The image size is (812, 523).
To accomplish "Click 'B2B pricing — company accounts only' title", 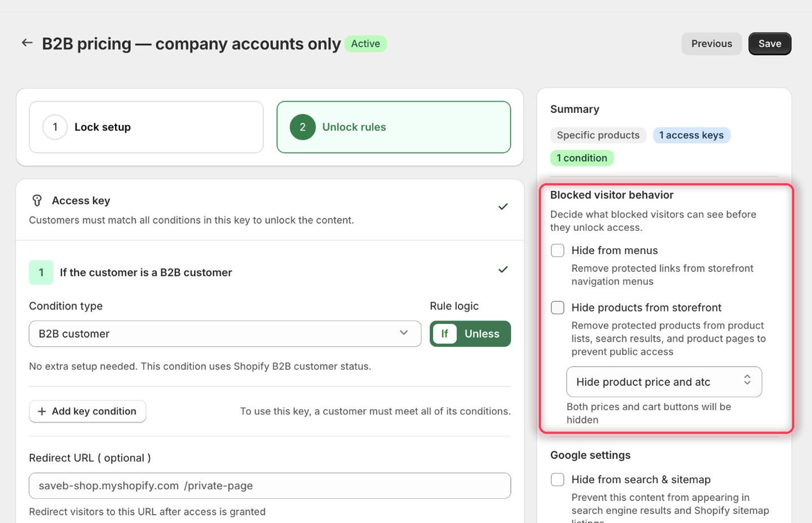I will tap(191, 43).
